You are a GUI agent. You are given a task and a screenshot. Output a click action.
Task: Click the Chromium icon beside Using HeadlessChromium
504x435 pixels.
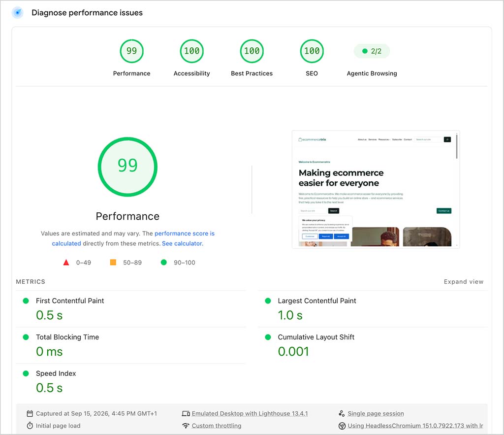pos(342,426)
